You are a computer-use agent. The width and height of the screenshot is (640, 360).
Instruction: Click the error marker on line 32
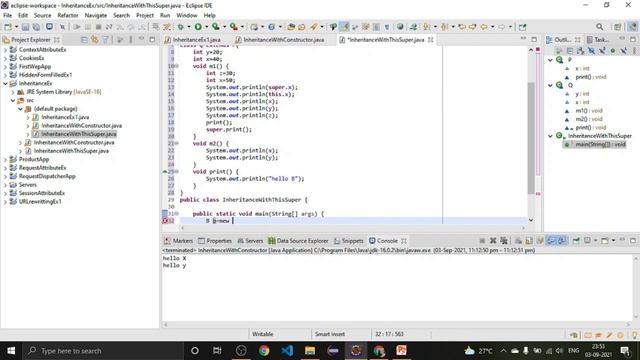165,221
